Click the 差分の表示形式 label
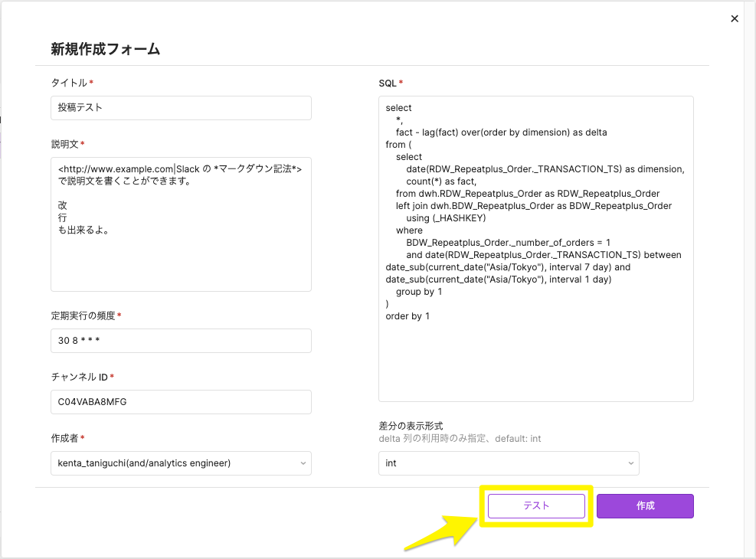 [411, 426]
